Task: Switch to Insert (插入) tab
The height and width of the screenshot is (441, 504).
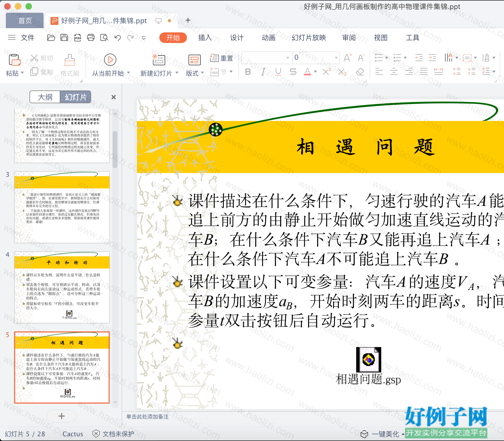Action: pos(205,38)
